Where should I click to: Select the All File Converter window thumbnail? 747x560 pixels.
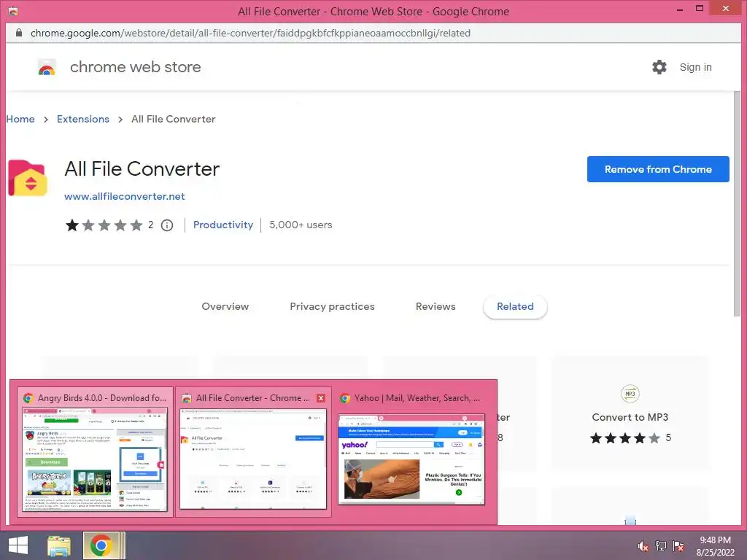point(253,459)
